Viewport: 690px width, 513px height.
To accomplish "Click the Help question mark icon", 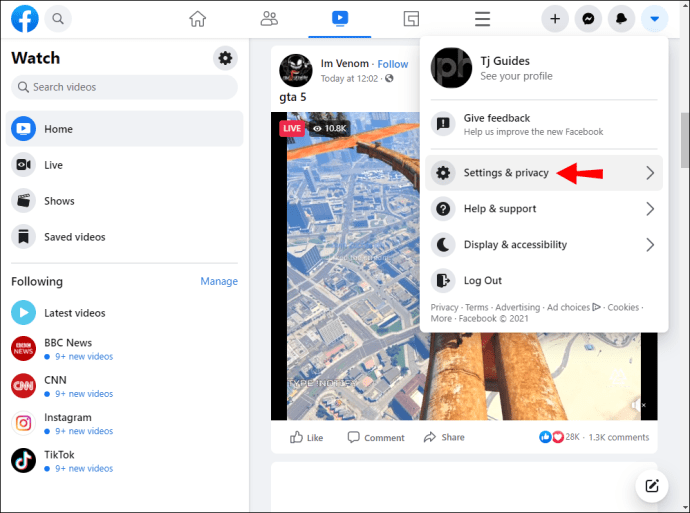I will pos(443,209).
